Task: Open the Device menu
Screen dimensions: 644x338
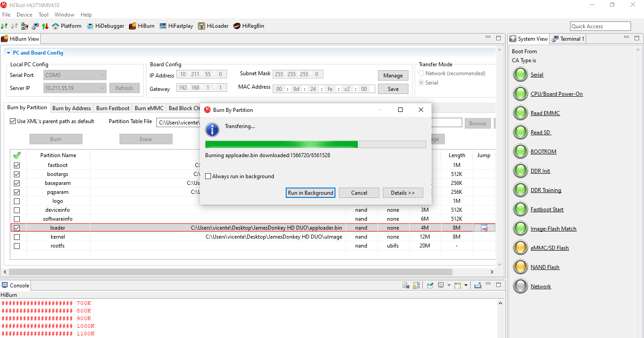Action: click(24, 15)
